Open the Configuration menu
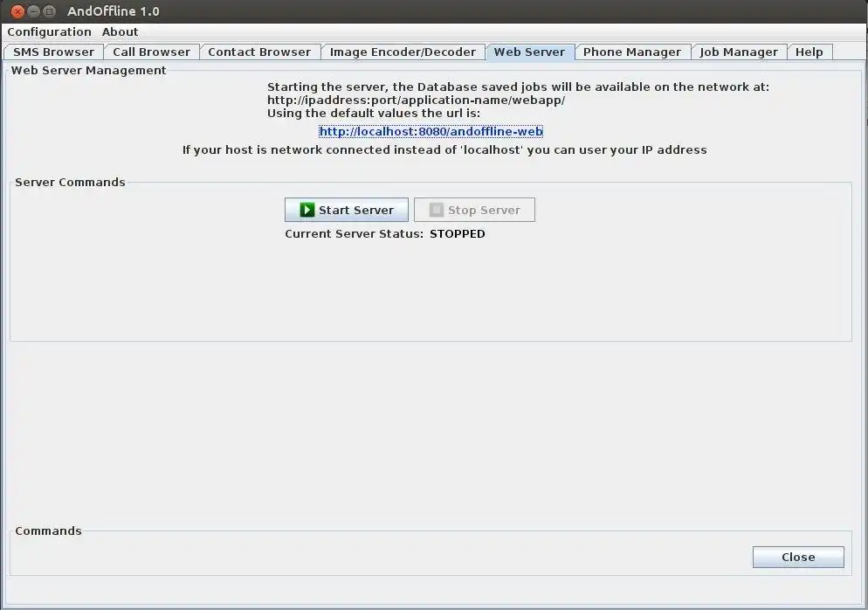This screenshot has width=868, height=610. coord(49,32)
